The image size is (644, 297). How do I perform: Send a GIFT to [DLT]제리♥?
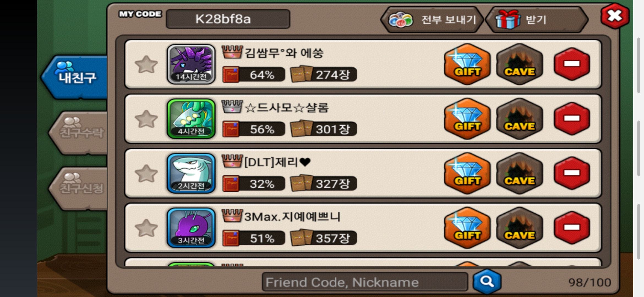(x=467, y=173)
